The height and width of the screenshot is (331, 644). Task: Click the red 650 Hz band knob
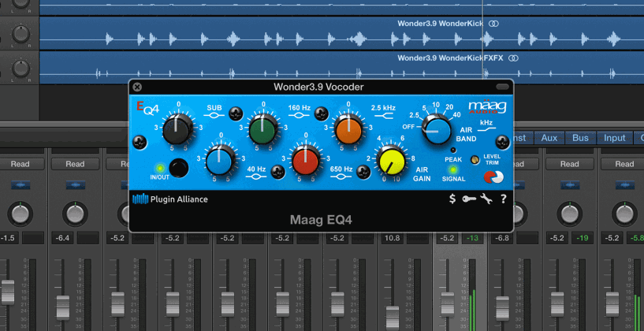pyautogui.click(x=306, y=161)
